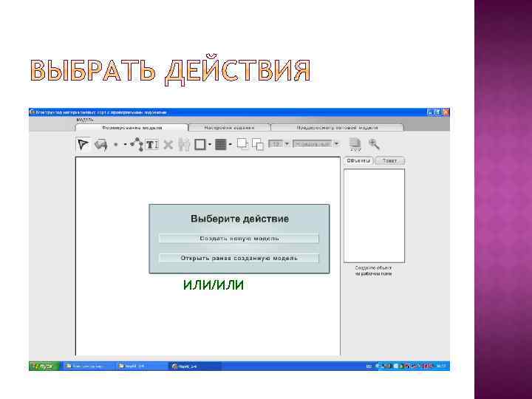This screenshot has height=399, width=532.
Task: Click the Модель label above tabs
Action: (x=85, y=120)
